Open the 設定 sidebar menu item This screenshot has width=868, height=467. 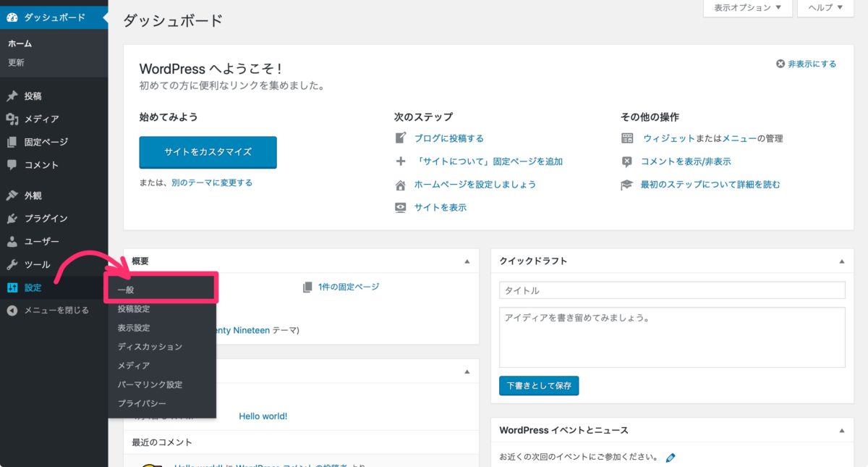pyautogui.click(x=54, y=287)
